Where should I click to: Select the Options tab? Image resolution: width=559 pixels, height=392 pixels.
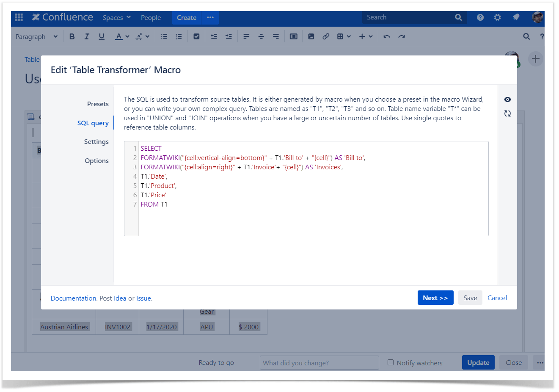[x=96, y=160]
